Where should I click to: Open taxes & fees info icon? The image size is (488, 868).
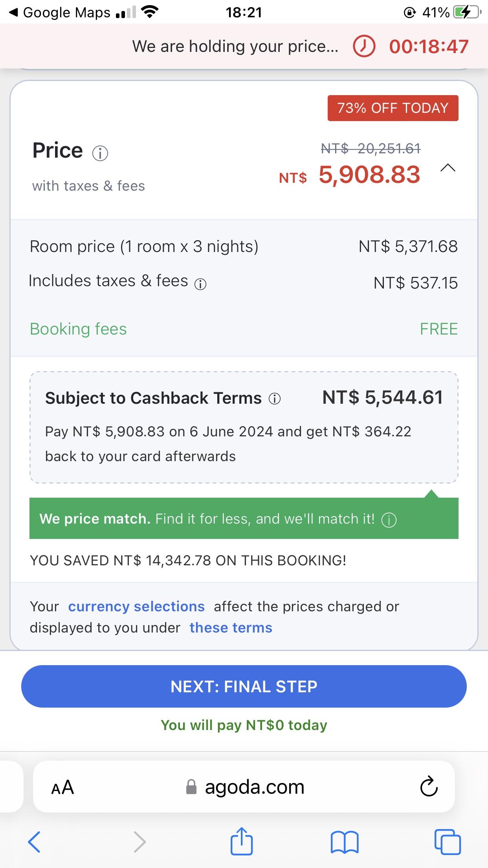tap(200, 284)
